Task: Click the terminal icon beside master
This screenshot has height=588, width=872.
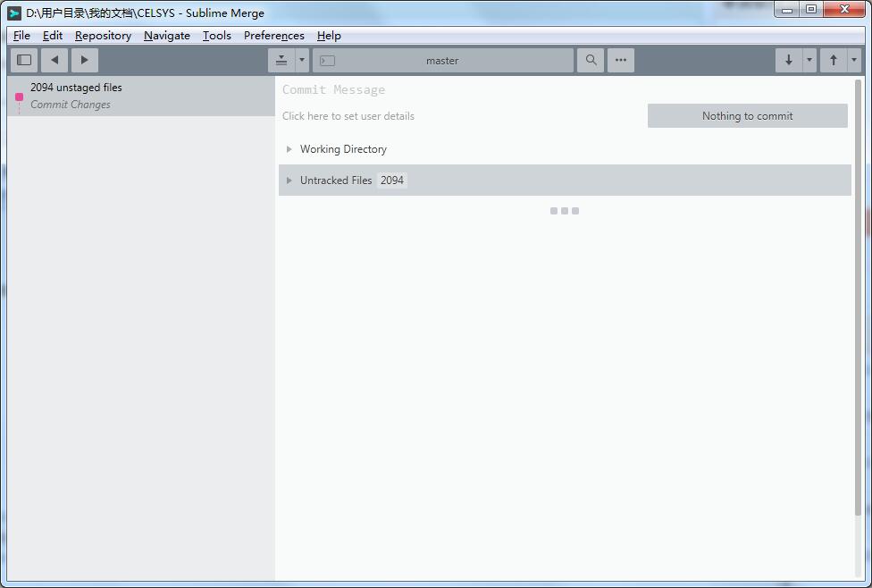Action: tap(328, 61)
